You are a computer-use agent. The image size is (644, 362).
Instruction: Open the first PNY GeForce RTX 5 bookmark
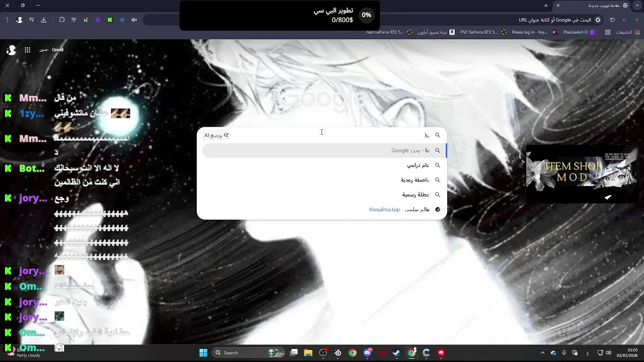(482, 32)
